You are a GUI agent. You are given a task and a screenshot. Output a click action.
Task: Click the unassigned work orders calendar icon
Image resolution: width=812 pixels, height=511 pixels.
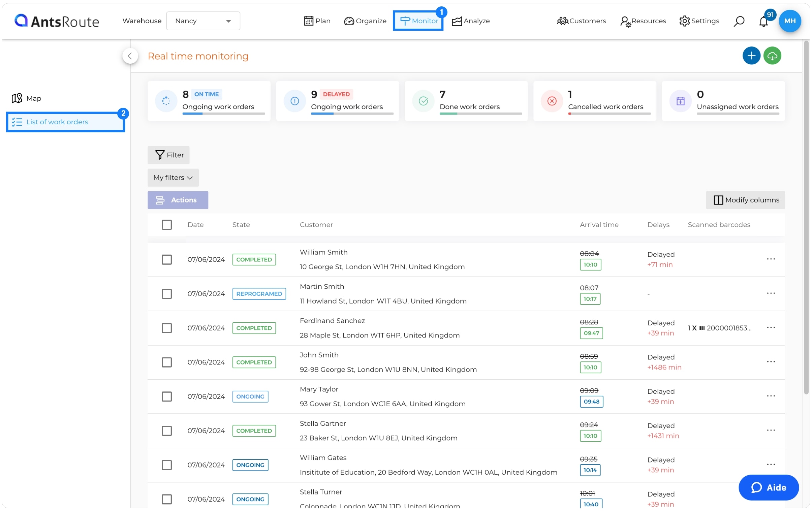point(680,101)
